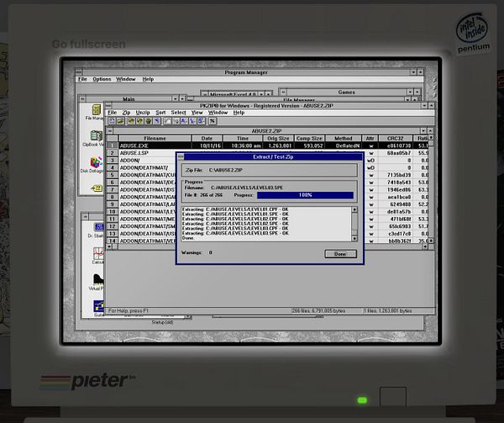This screenshot has height=423, width=504.
Task: Click the Games group window title bar
Action: click(x=346, y=93)
